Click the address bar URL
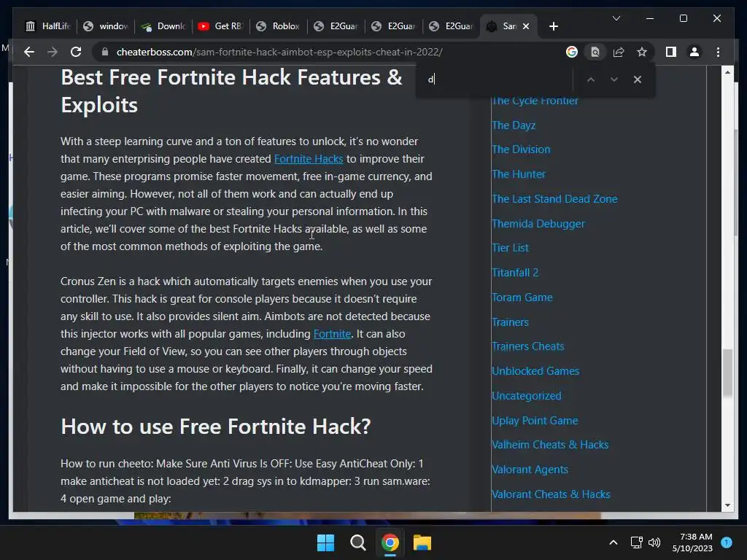Viewport: 747px width, 560px height. tap(279, 52)
